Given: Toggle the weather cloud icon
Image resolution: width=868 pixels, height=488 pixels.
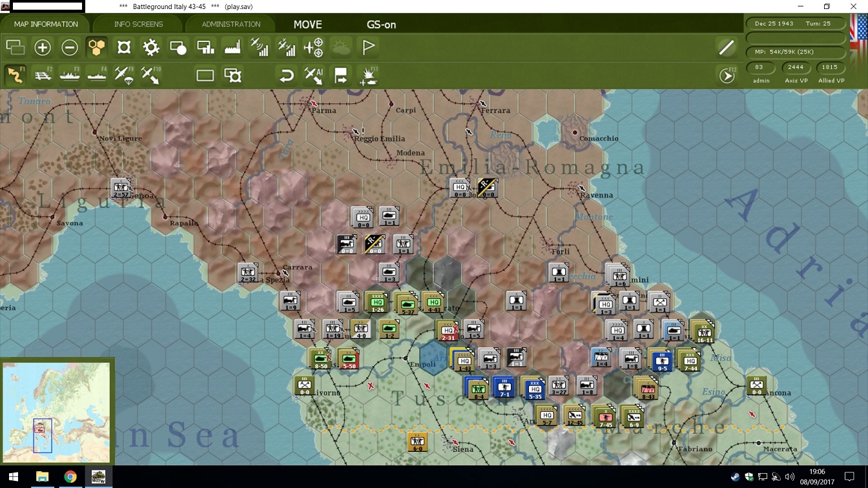Looking at the screenshot, I should point(341,47).
